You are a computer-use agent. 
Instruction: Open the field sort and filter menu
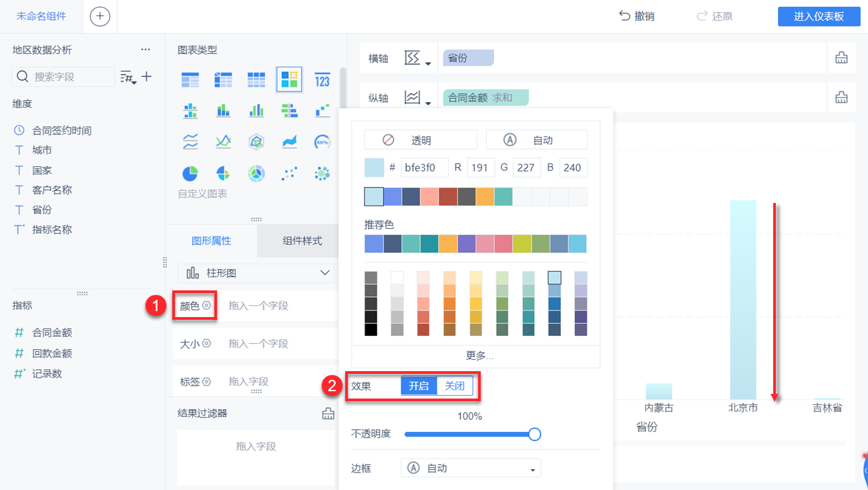pyautogui.click(x=128, y=77)
